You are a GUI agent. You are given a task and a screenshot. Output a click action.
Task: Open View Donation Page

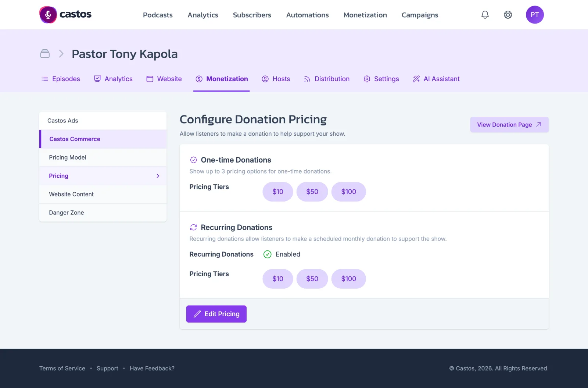point(509,125)
